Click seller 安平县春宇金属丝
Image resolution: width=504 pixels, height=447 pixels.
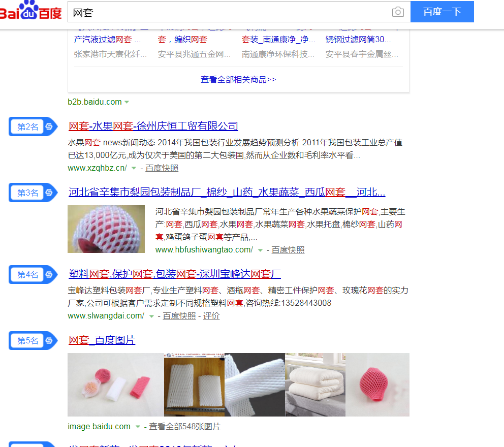(x=362, y=54)
